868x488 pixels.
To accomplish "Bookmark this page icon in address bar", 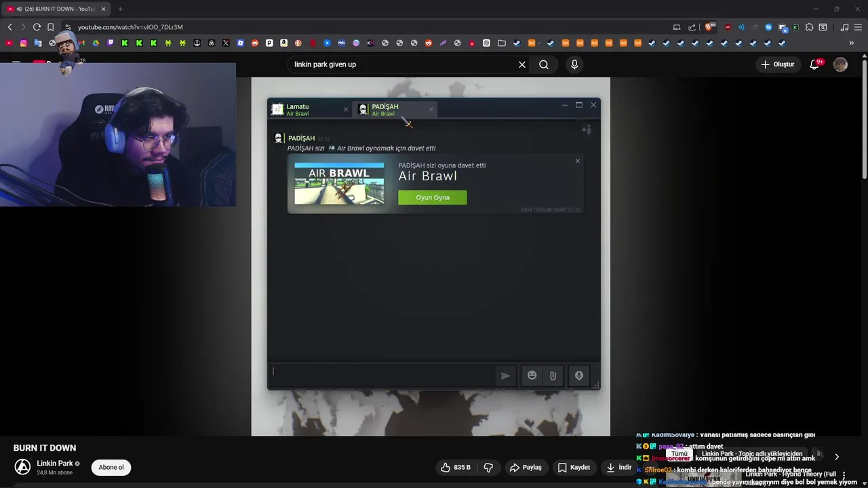I will 50,27.
